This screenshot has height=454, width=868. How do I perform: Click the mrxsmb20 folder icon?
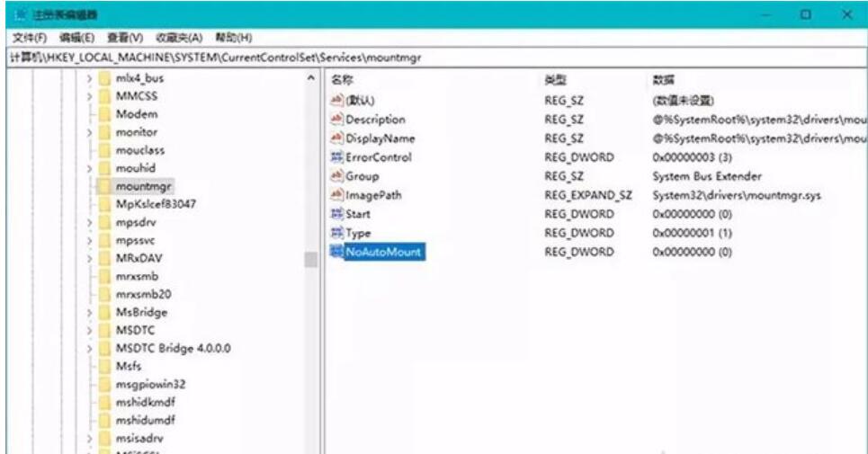coord(104,294)
